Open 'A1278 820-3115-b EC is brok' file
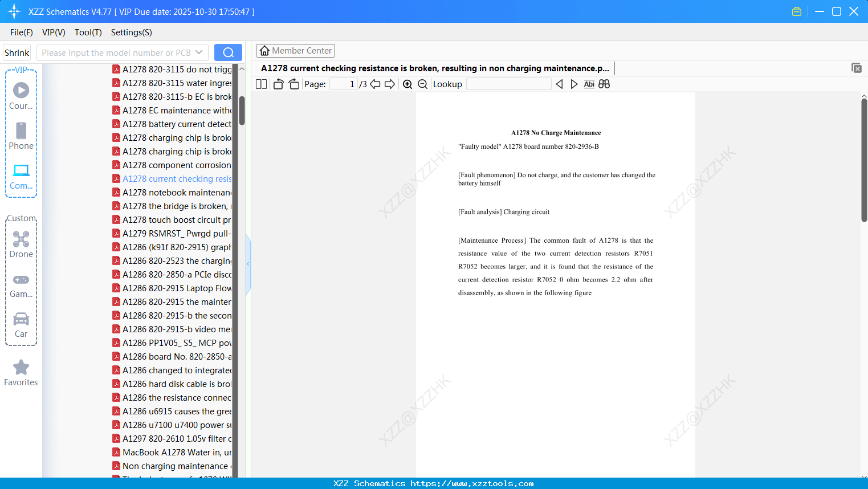The width and height of the screenshot is (868, 489). click(172, 97)
